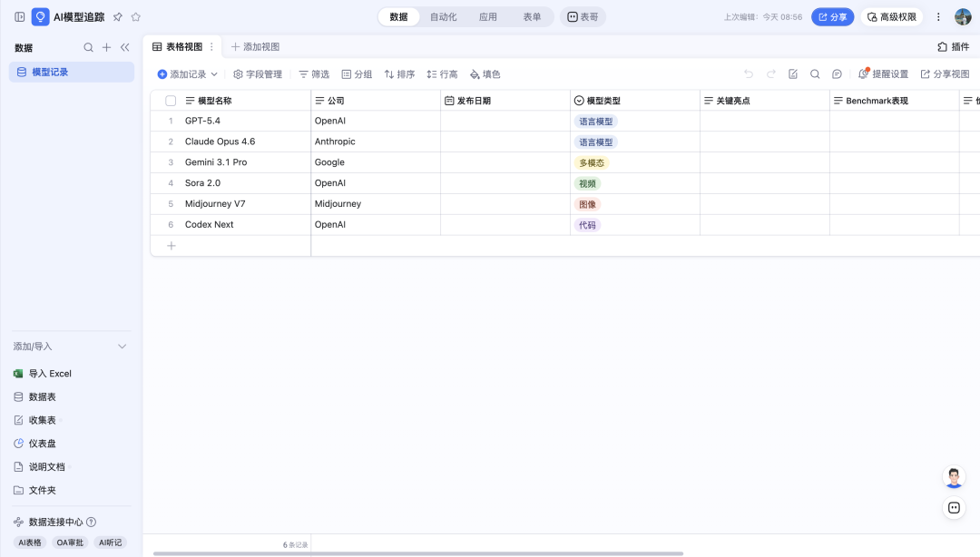
Task: Collapse the 添加/导入 section chevron
Action: (122, 347)
